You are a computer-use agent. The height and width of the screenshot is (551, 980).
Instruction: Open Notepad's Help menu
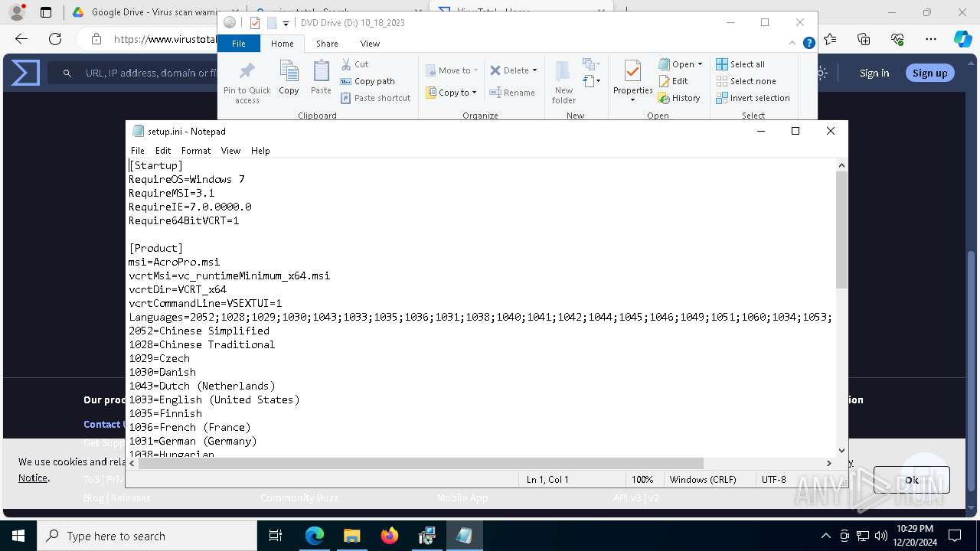click(x=260, y=151)
